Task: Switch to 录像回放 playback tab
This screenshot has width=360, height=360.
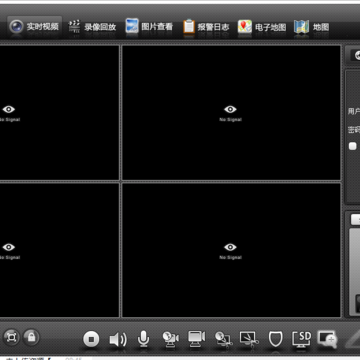Action: (x=92, y=27)
